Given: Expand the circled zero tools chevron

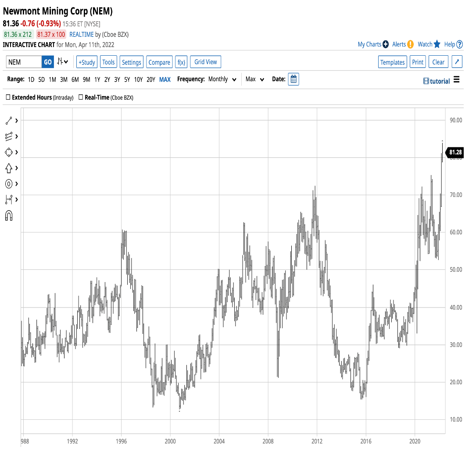Looking at the screenshot, I should (x=16, y=184).
